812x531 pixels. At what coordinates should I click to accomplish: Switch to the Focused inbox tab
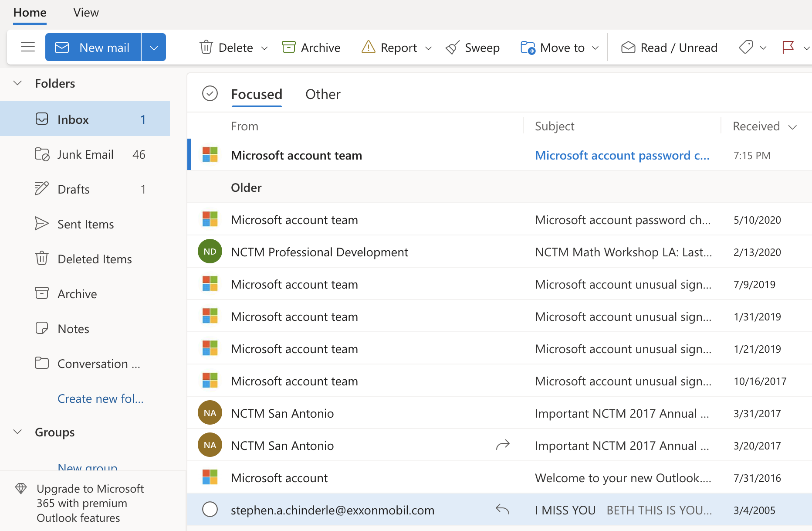click(257, 94)
